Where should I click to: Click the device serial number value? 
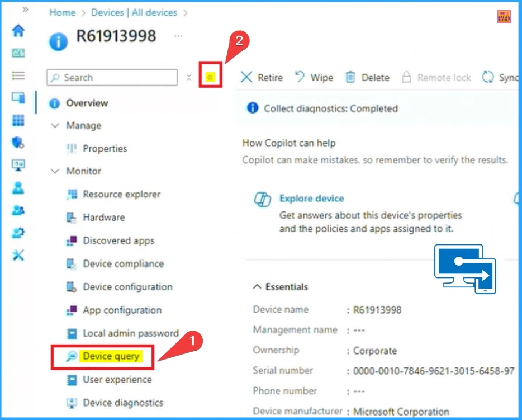434,371
